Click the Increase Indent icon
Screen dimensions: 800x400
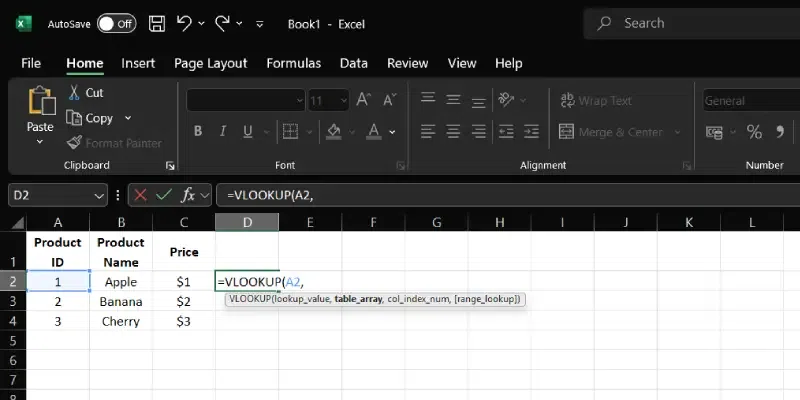point(531,132)
